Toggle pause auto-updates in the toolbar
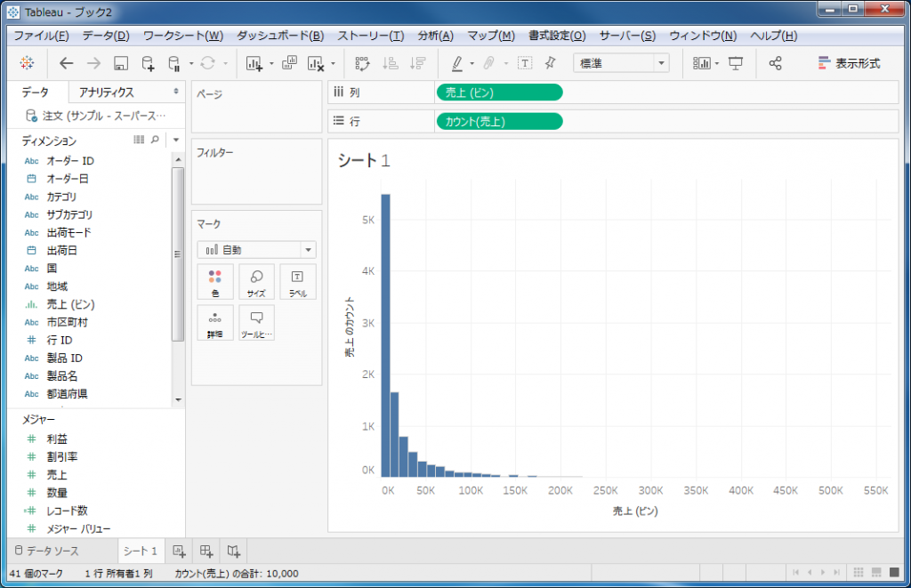The image size is (911, 588). 173,63
